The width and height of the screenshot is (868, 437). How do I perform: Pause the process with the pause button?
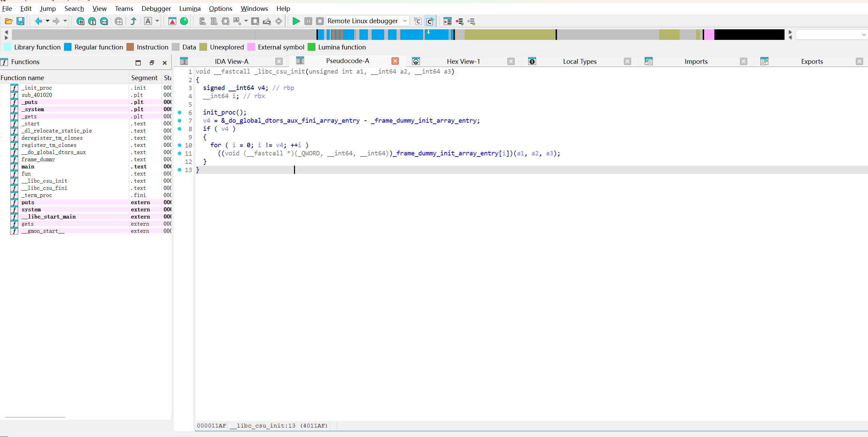tap(308, 21)
